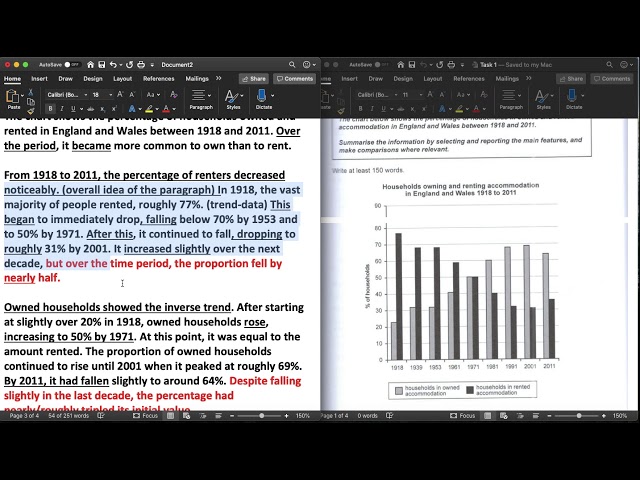The image size is (640, 480).
Task: Decrease font size in Document2 ribbon
Action: 132,95
